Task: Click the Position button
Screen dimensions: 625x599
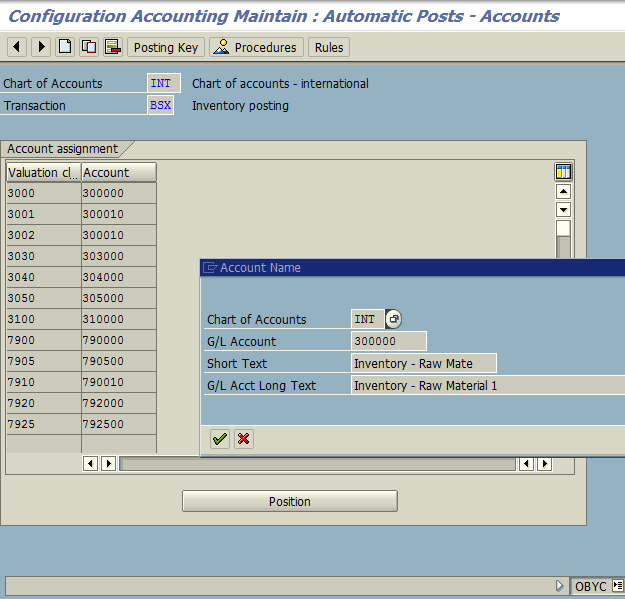Action: 289,501
